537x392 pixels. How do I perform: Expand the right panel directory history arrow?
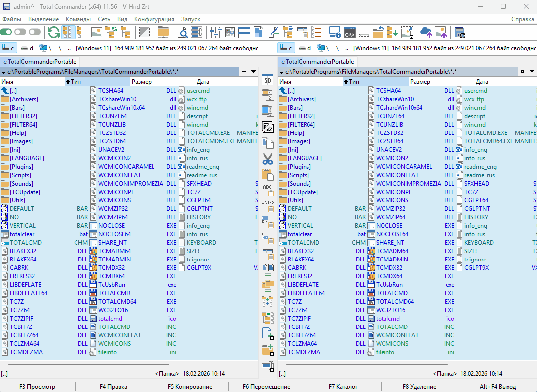[531, 72]
